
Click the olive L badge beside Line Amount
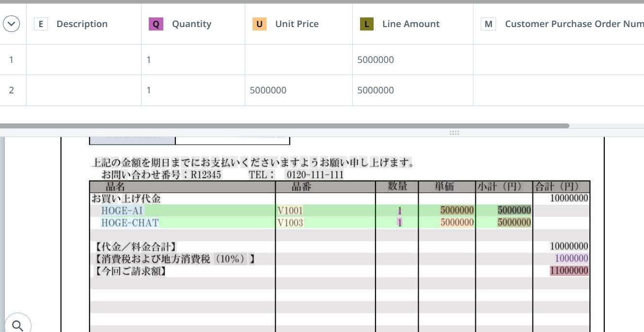367,24
